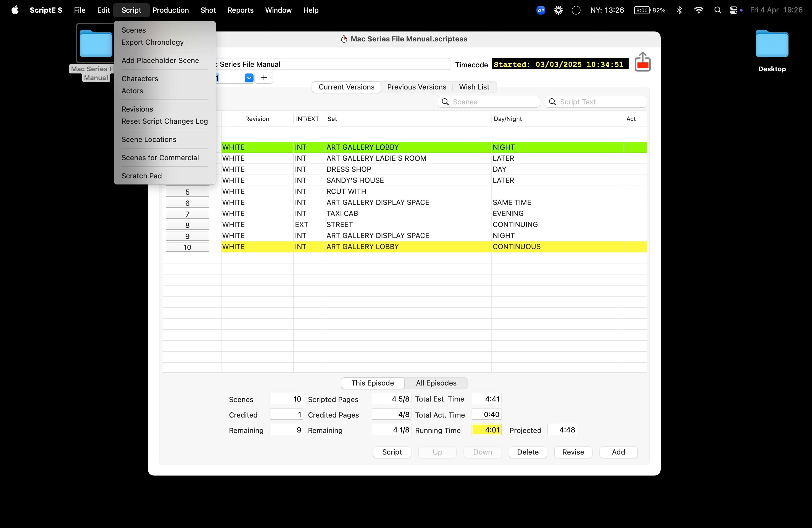Click the Delete button
Viewport: 812px width, 528px height.
click(528, 452)
